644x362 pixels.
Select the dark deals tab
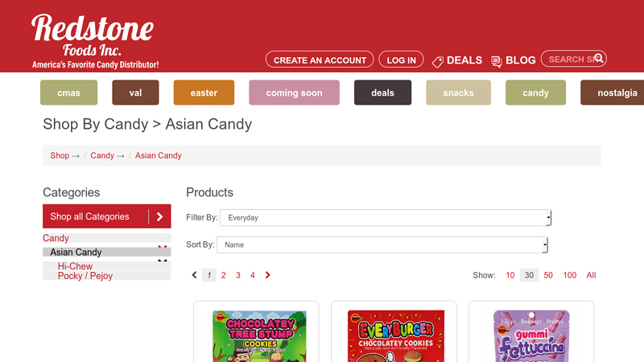click(x=383, y=93)
